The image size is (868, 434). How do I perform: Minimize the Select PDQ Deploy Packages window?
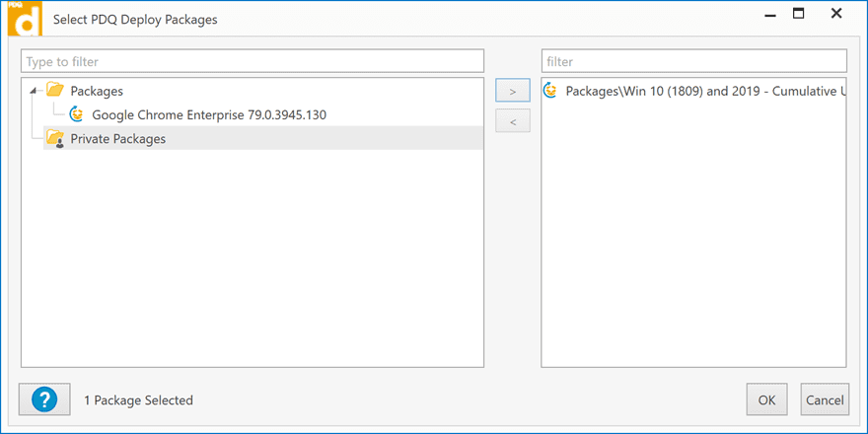coord(770,15)
